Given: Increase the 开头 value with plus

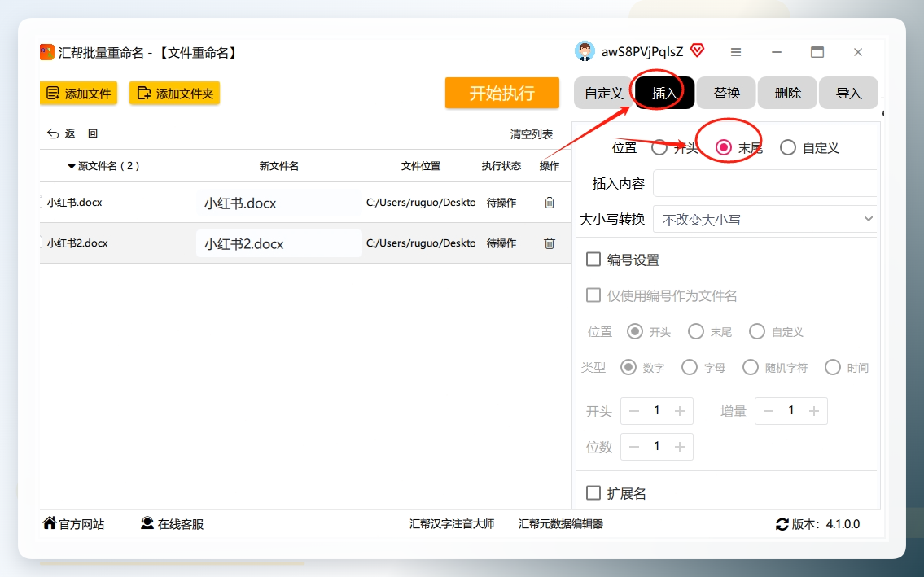Looking at the screenshot, I should (680, 411).
